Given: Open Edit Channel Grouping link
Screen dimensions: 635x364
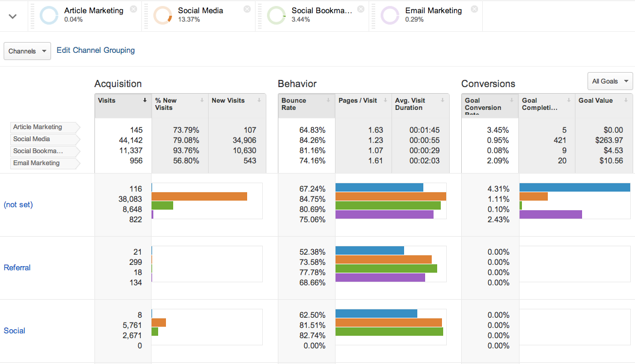Looking at the screenshot, I should (96, 50).
